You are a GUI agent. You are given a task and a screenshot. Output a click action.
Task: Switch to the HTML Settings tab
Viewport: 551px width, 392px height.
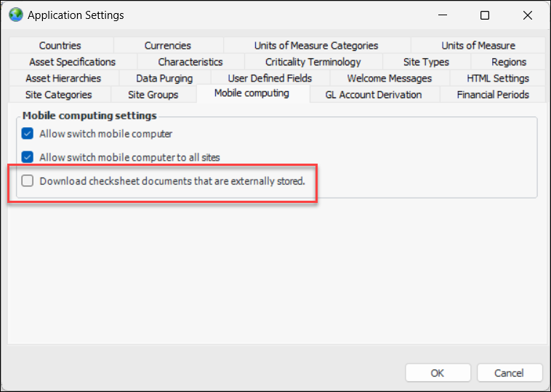tap(498, 78)
